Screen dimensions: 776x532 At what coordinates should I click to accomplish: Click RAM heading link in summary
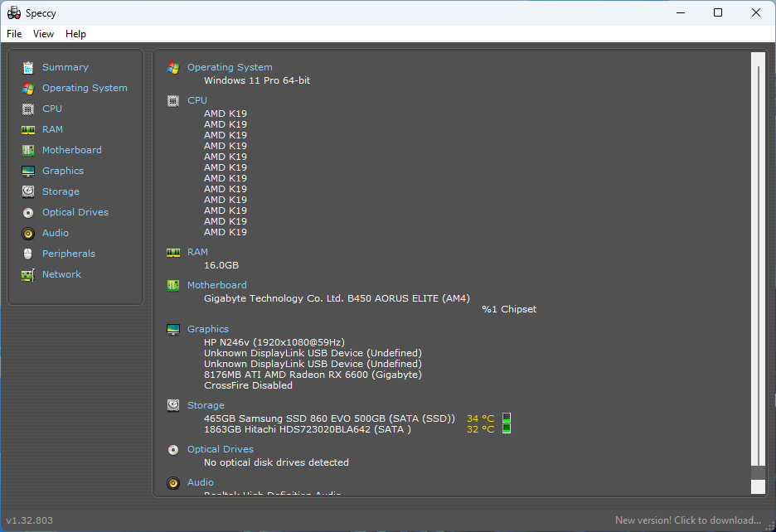197,252
